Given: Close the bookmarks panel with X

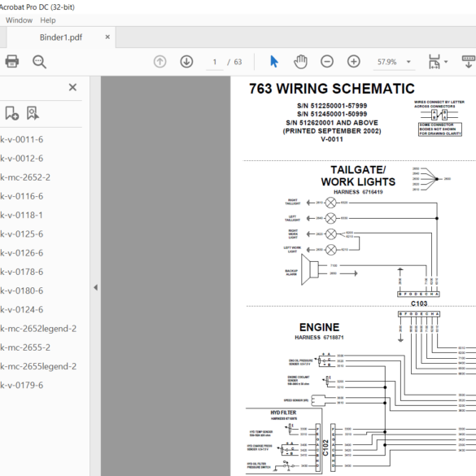Looking at the screenshot, I should coord(72,87).
